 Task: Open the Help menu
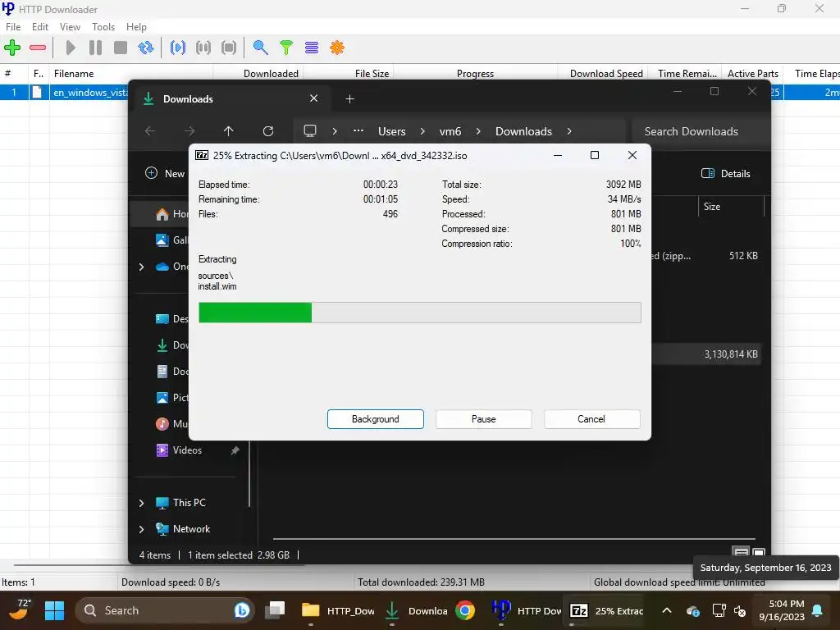pyautogui.click(x=136, y=27)
